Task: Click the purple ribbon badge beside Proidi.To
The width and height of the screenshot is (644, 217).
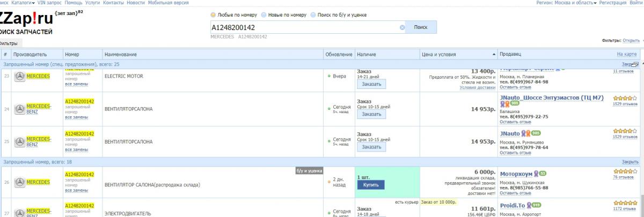Action: [x=528, y=205]
